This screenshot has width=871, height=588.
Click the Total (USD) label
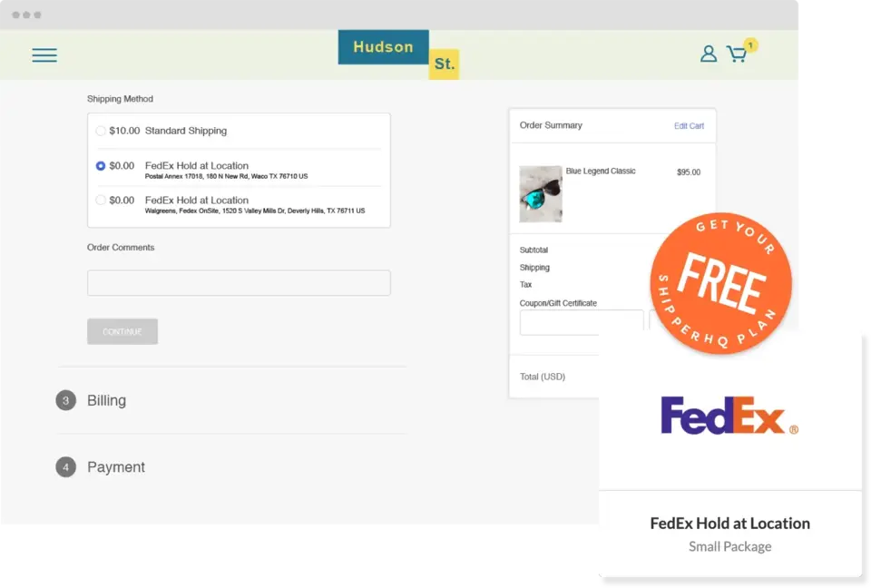(543, 377)
